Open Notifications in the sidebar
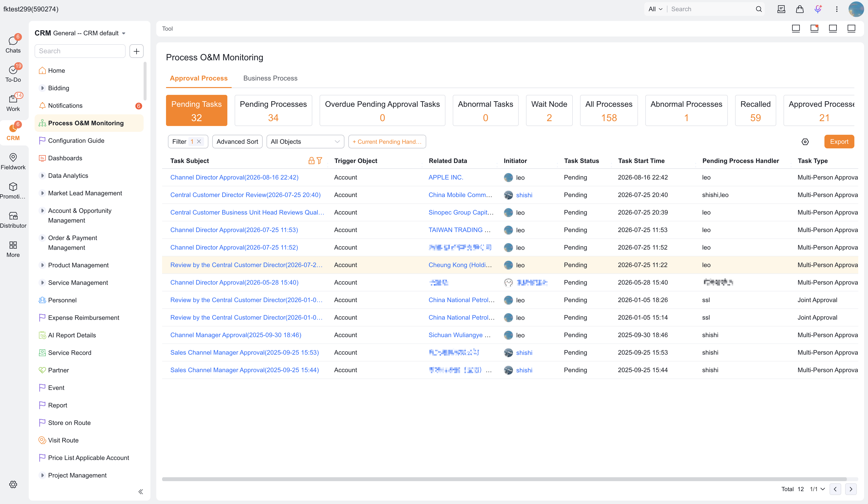The width and height of the screenshot is (868, 504). [89, 105]
